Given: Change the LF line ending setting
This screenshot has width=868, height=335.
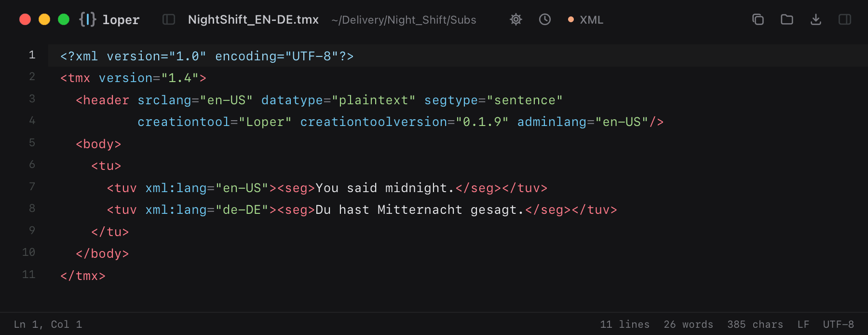Looking at the screenshot, I should [x=803, y=324].
